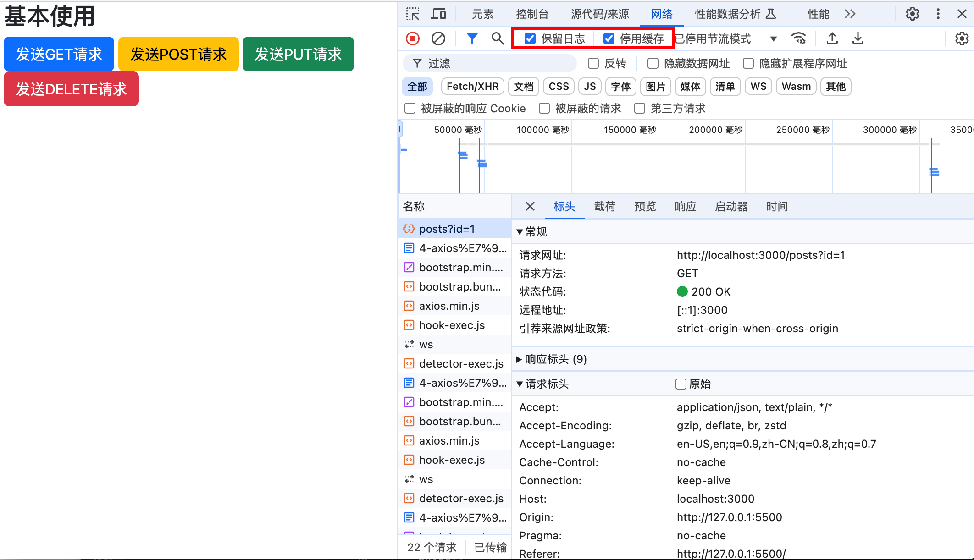Open the 源代码/来源 tab
The width and height of the screenshot is (974, 560).
coord(600,14)
